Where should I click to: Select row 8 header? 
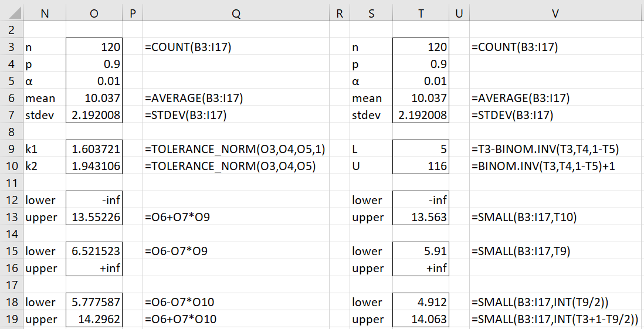click(12, 132)
